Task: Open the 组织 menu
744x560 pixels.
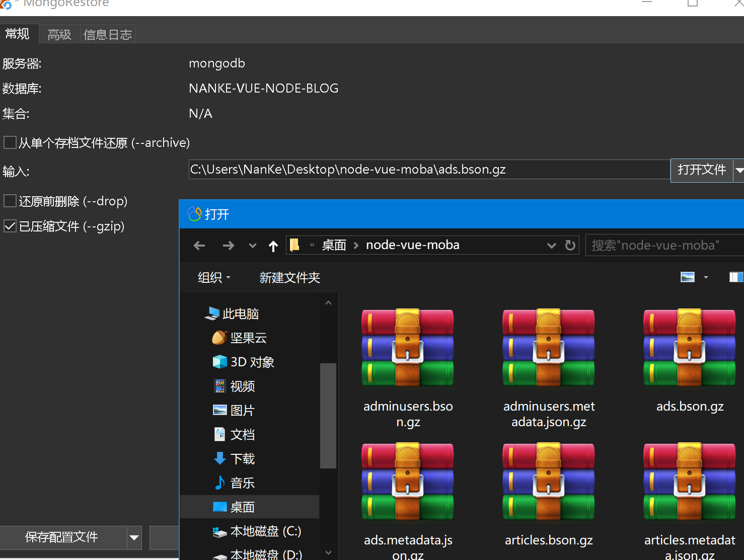Action: [214, 277]
